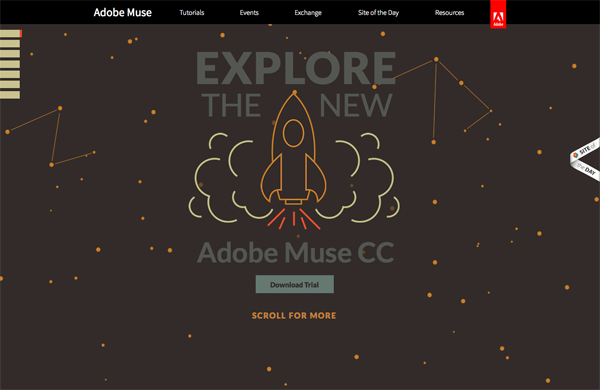
Task: Click the SCROLL FOR MORE link
Action: tap(294, 316)
